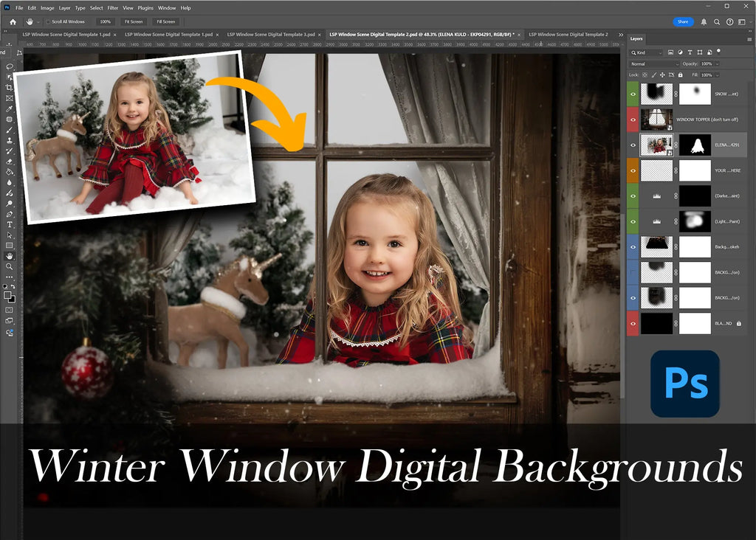This screenshot has height=540, width=756.
Task: Select the Horizontal Type tool
Action: pyautogui.click(x=10, y=224)
